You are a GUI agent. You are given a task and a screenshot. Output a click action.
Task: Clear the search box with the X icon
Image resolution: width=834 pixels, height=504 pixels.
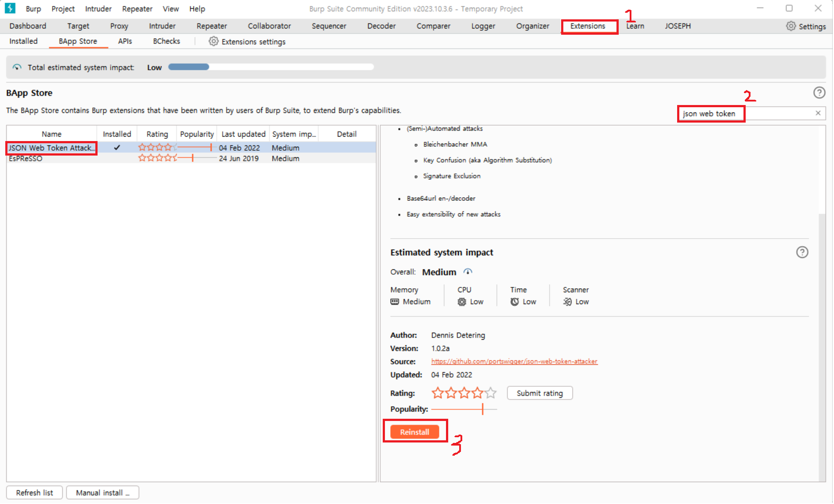point(818,113)
